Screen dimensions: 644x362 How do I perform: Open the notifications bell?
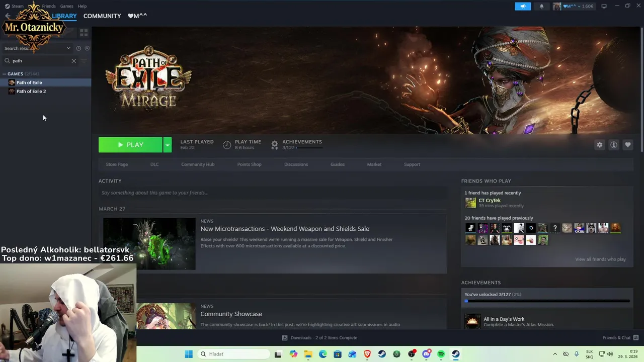pos(541,6)
